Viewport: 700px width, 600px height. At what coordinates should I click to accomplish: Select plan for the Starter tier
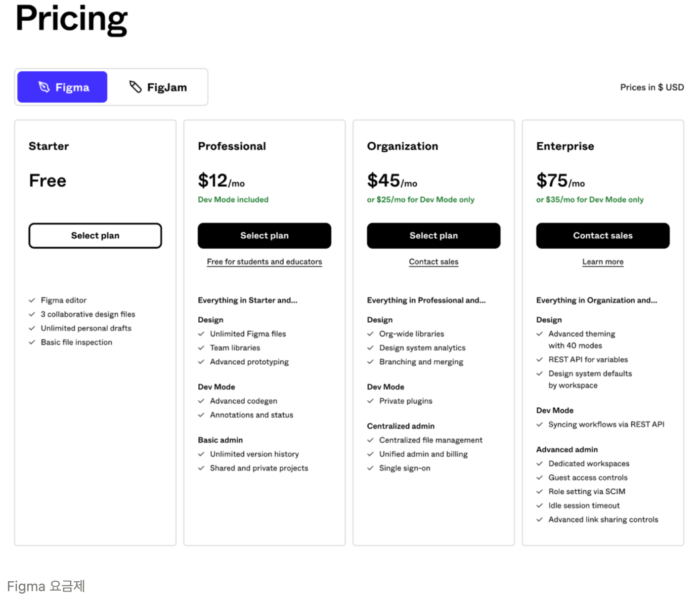(95, 236)
